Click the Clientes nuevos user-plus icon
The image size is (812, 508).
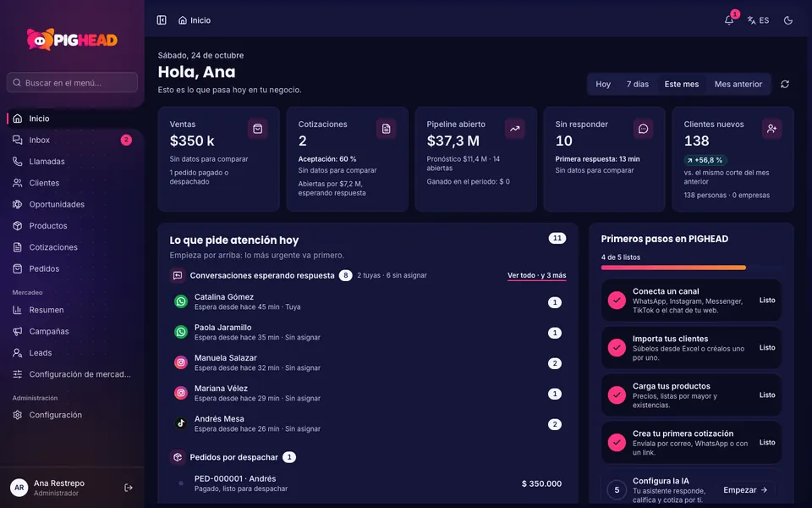coord(771,129)
